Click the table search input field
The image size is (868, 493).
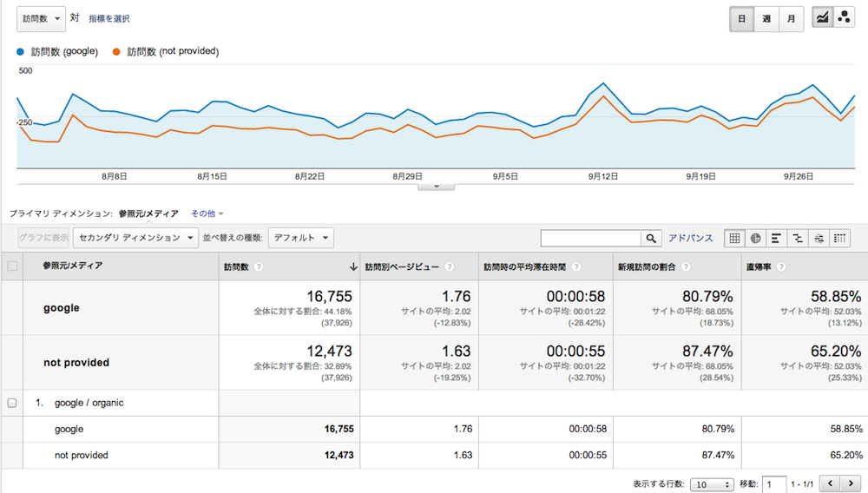(591, 238)
